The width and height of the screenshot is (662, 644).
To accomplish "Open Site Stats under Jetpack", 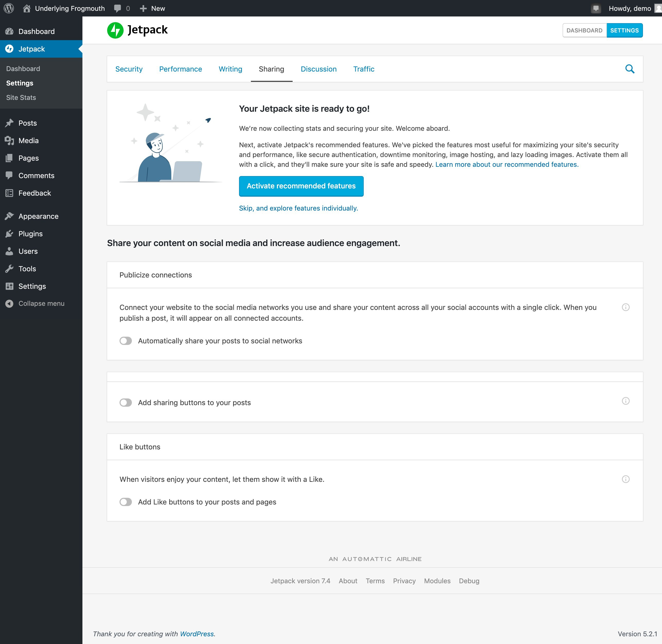I will tap(21, 97).
